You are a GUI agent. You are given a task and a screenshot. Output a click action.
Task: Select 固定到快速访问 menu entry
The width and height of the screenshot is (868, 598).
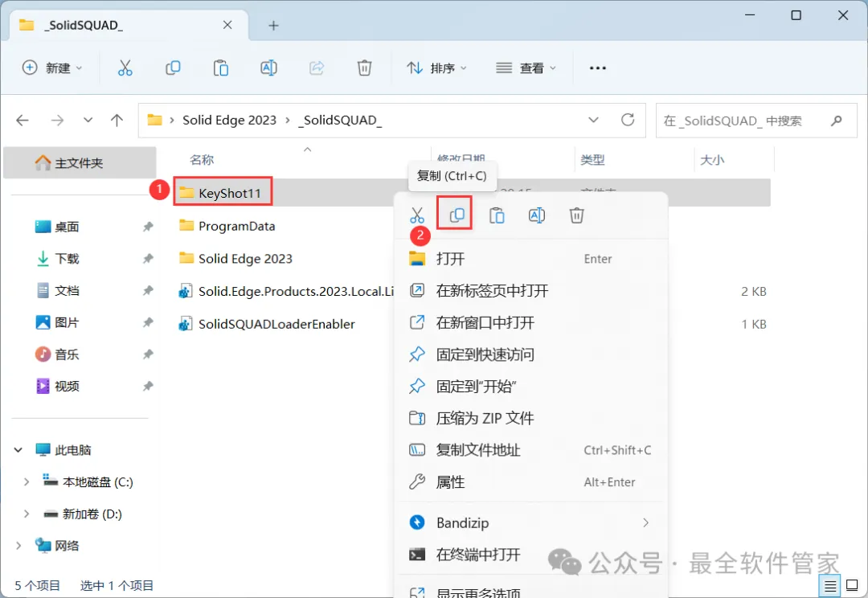click(533, 354)
